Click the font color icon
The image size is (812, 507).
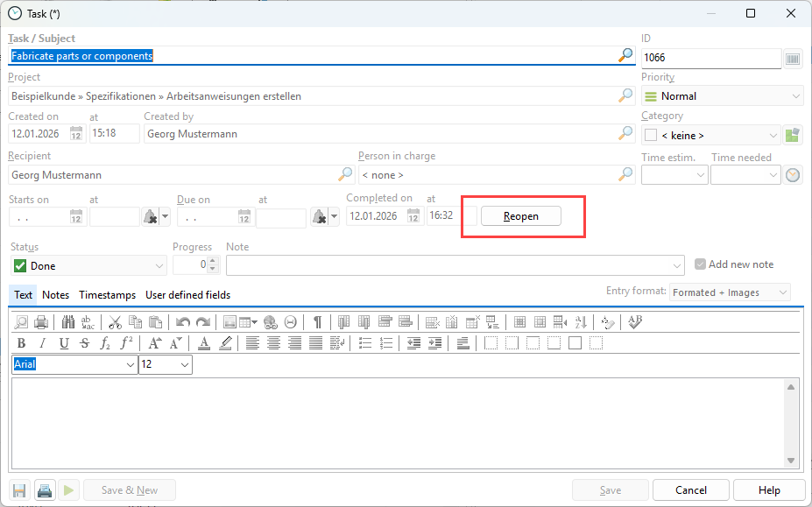coord(204,343)
